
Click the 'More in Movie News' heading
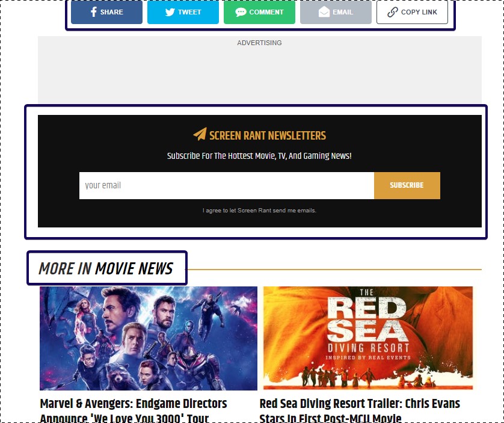pyautogui.click(x=106, y=268)
